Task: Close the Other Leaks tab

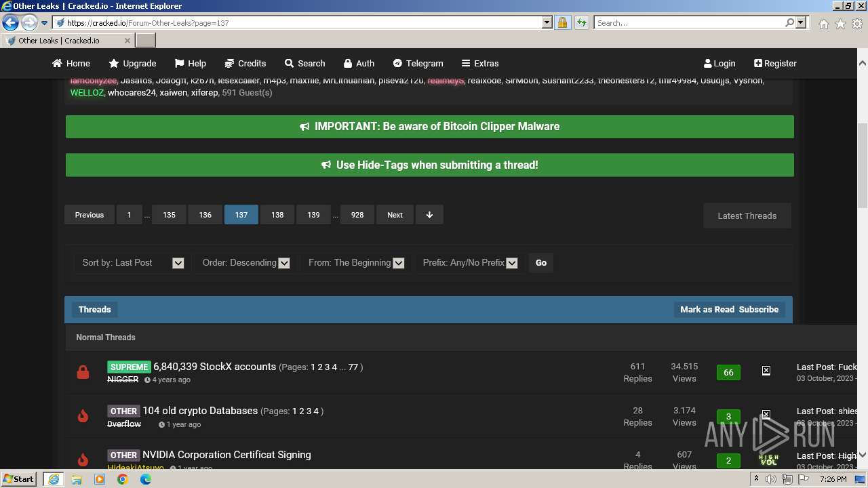Action: tap(127, 41)
